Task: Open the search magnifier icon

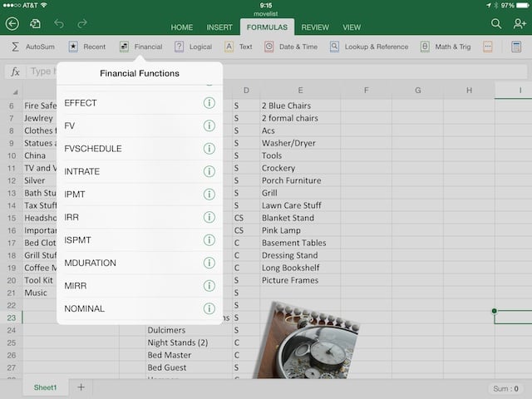Action: coord(496,24)
